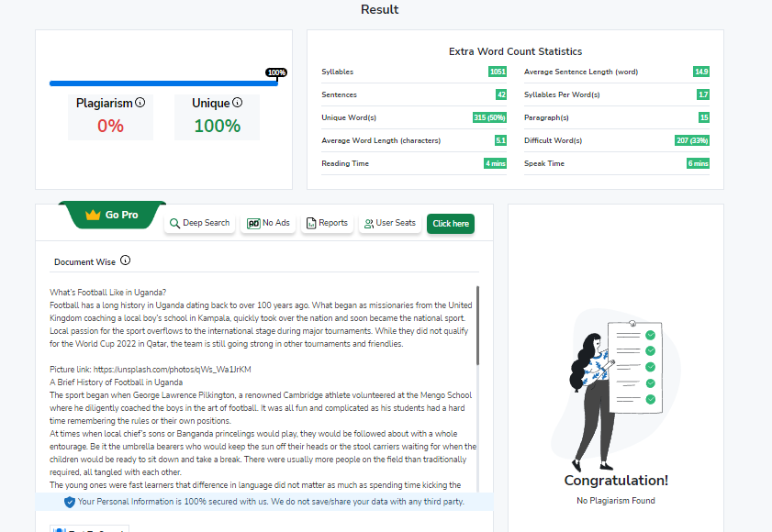Click the 100% progress bar marker

pos(276,72)
